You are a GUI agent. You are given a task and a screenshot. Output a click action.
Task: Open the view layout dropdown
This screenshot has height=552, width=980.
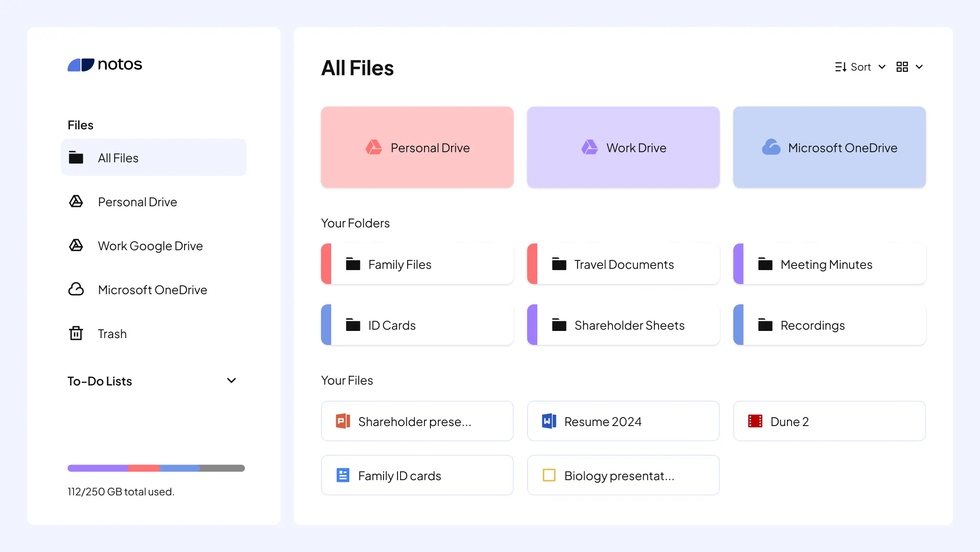909,67
